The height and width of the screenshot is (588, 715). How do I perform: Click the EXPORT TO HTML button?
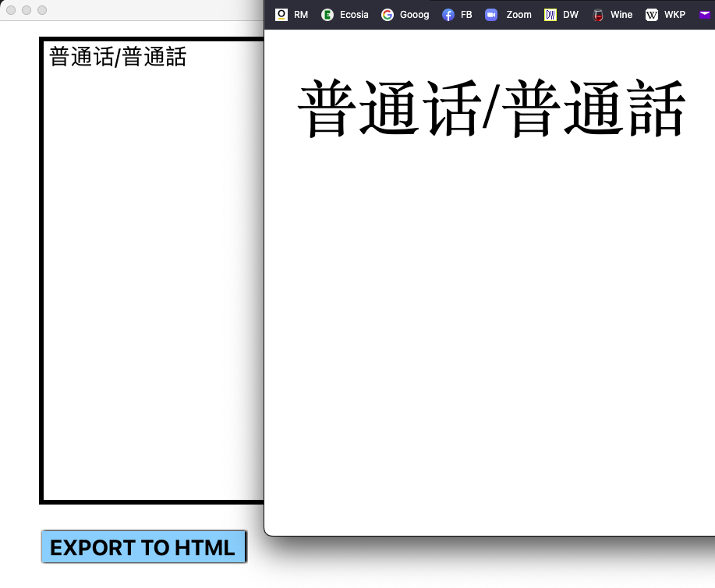(x=143, y=547)
